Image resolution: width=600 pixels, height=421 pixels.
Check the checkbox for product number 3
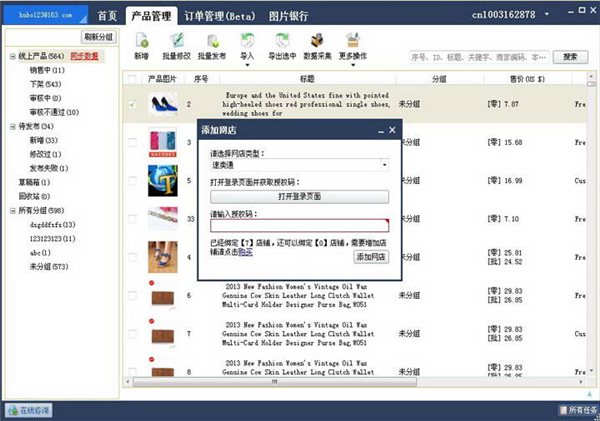click(132, 142)
